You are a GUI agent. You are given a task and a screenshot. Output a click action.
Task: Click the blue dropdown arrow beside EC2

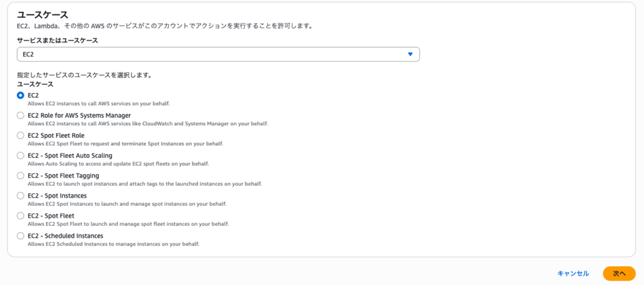(410, 55)
